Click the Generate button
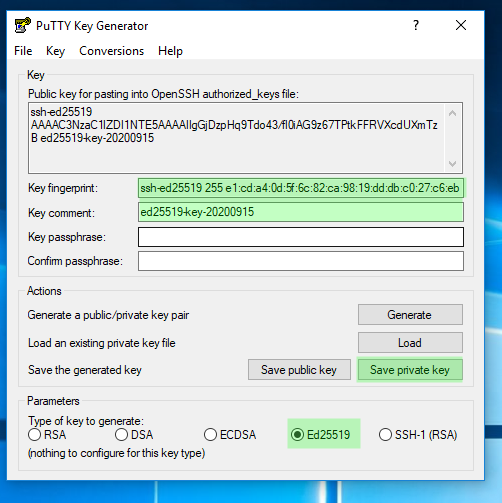This screenshot has width=502, height=503. click(410, 315)
